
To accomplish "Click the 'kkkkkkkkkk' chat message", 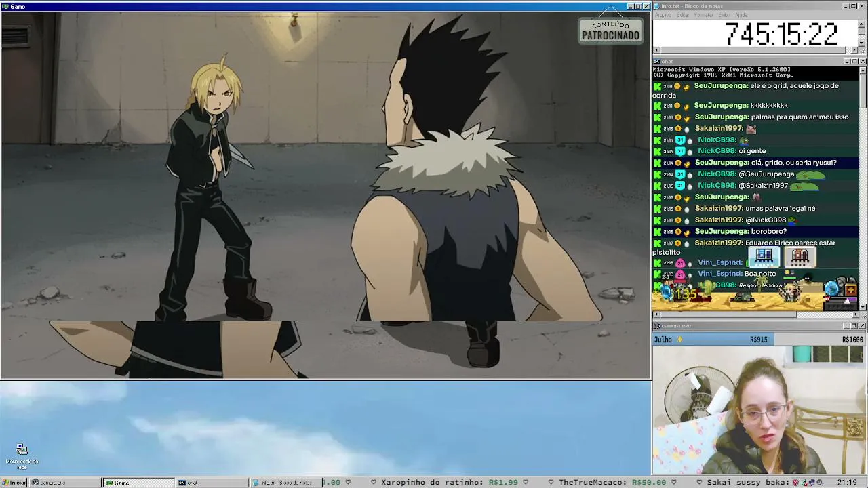I will tap(769, 106).
